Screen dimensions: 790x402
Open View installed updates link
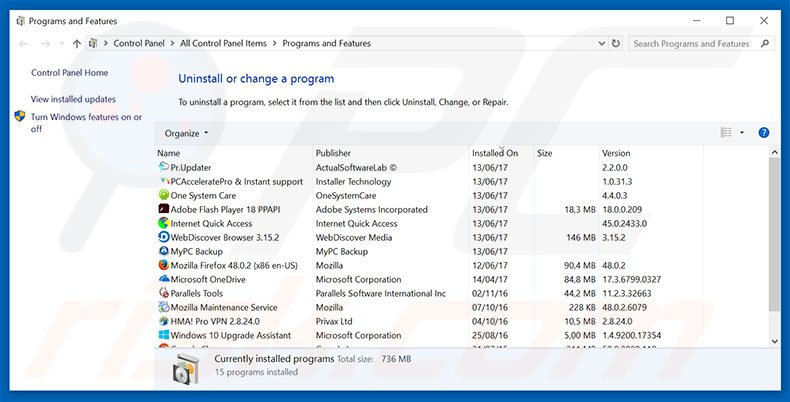73,99
